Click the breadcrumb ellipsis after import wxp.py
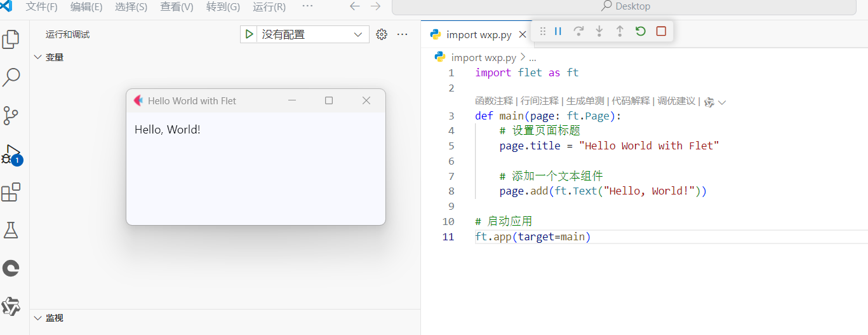 [x=533, y=57]
